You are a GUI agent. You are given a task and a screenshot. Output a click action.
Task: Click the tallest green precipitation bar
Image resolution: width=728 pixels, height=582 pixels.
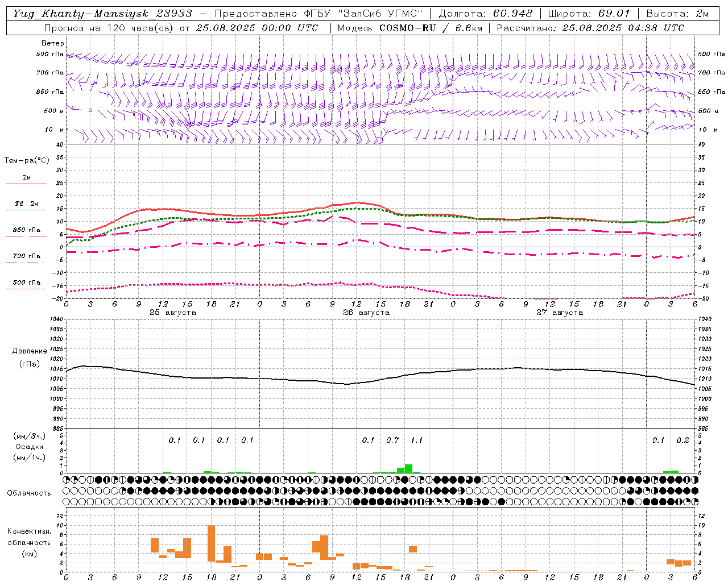pos(408,468)
